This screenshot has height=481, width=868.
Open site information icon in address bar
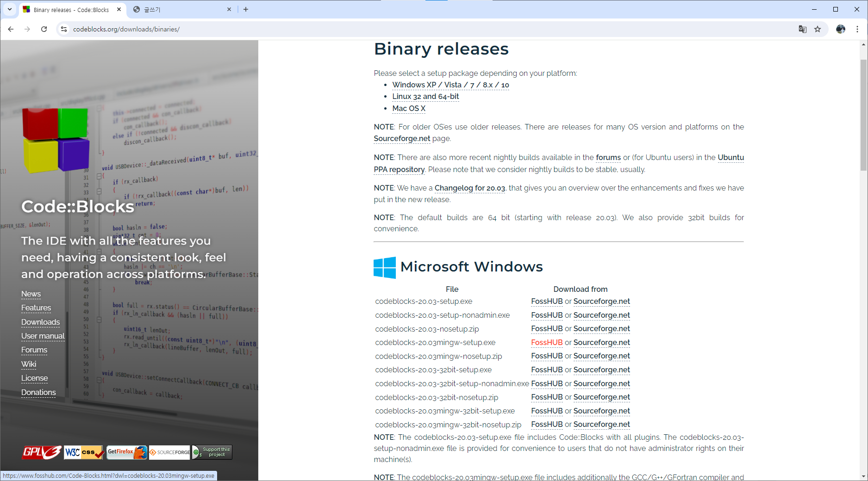pyautogui.click(x=64, y=29)
